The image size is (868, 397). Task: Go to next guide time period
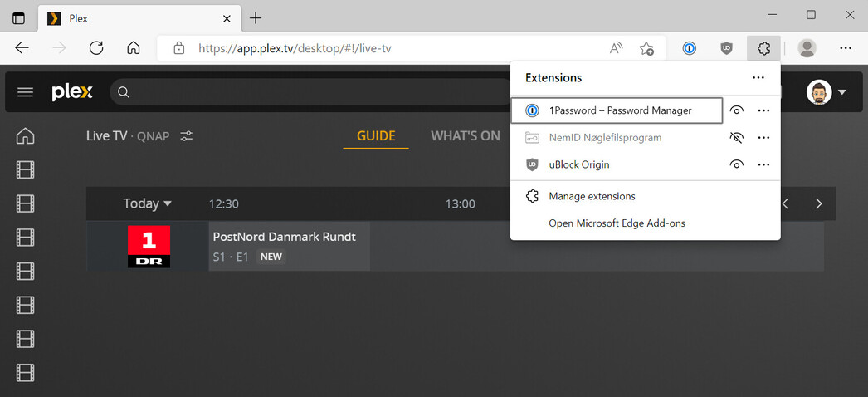click(x=819, y=203)
